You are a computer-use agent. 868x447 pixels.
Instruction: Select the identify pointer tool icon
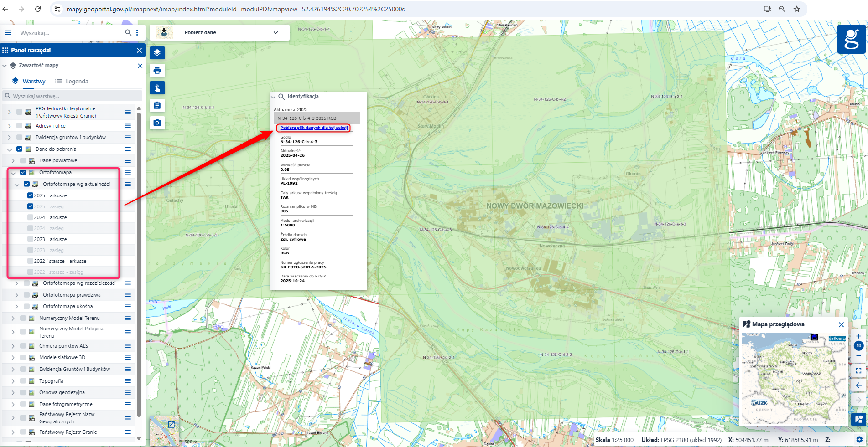pyautogui.click(x=157, y=88)
